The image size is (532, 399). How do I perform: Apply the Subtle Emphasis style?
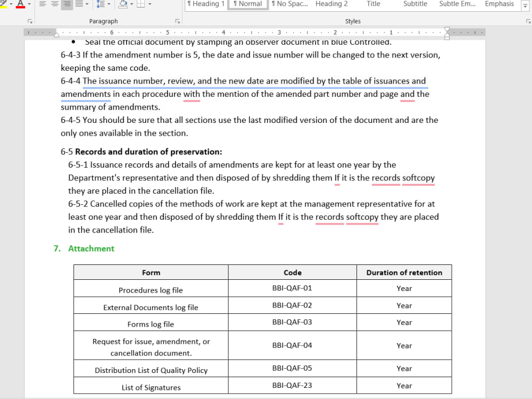[x=458, y=4]
